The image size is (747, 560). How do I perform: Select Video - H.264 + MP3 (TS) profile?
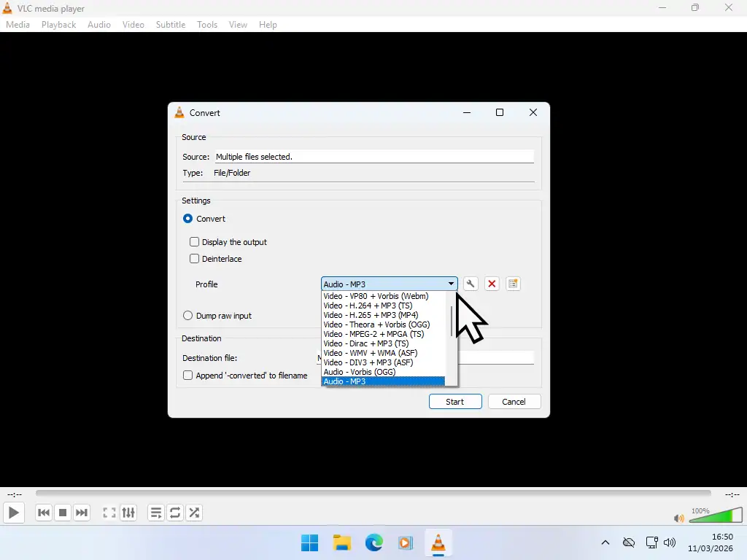pos(368,306)
